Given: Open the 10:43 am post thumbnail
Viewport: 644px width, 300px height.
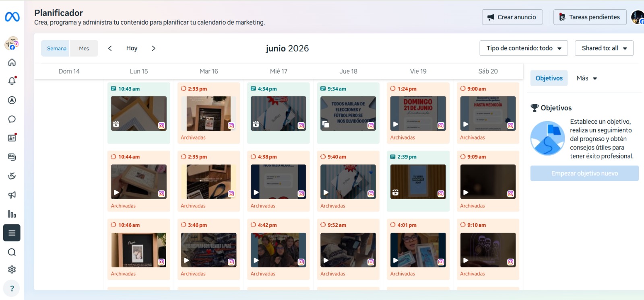Looking at the screenshot, I should pyautogui.click(x=139, y=113).
